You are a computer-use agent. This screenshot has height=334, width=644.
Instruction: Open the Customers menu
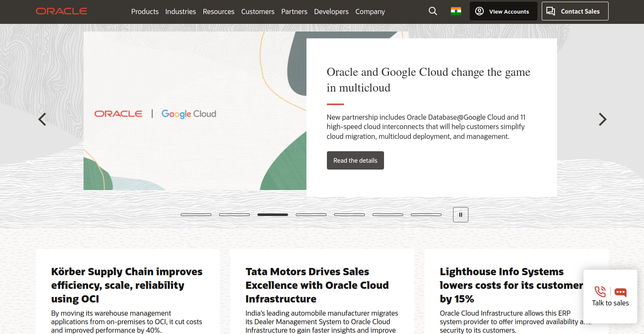pyautogui.click(x=258, y=12)
